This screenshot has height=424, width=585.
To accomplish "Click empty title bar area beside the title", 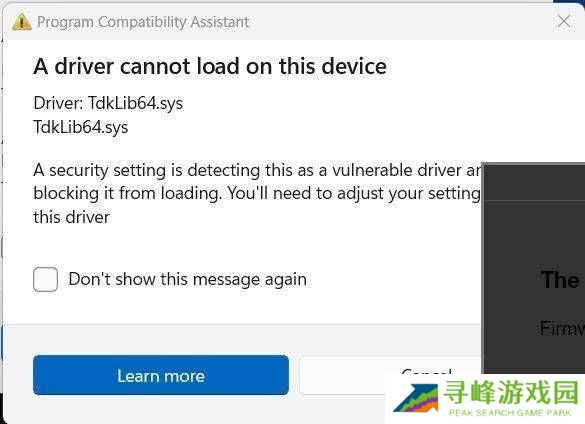I will (399, 22).
